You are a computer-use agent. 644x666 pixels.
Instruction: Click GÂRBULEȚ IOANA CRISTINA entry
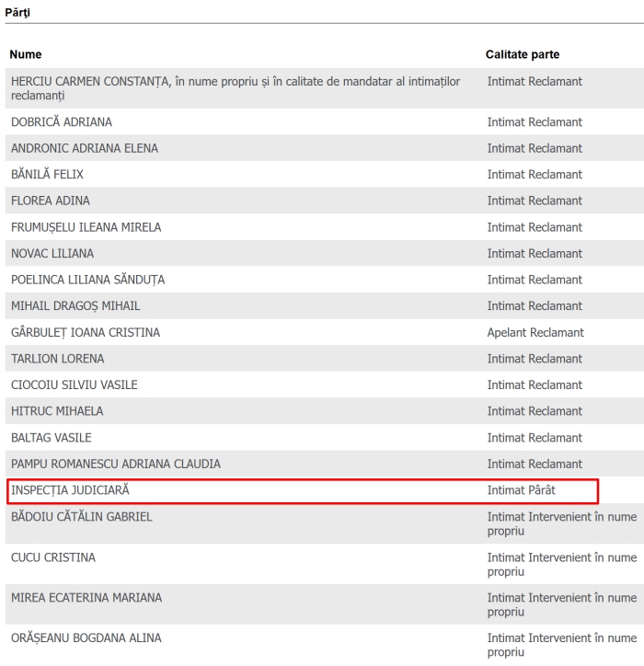pyautogui.click(x=86, y=332)
